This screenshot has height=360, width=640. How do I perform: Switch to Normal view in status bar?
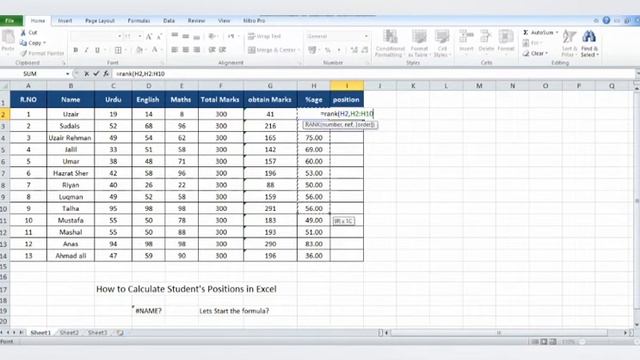tap(535, 342)
